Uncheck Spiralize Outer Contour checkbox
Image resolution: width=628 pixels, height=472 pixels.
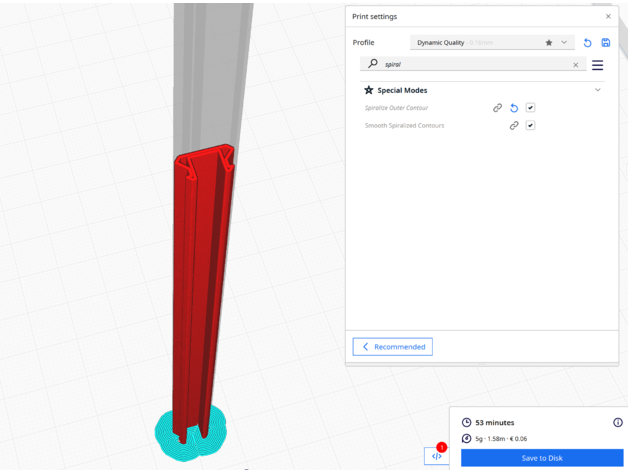pos(530,108)
